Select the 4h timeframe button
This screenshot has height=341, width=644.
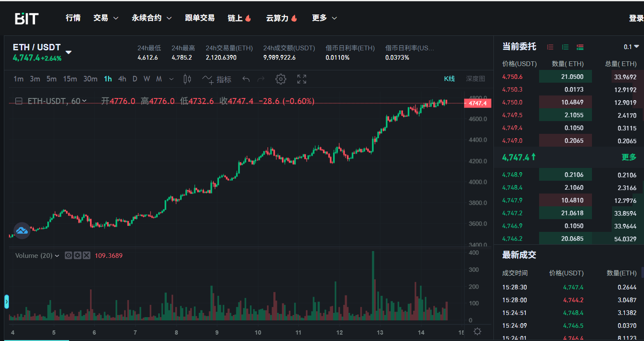click(122, 79)
